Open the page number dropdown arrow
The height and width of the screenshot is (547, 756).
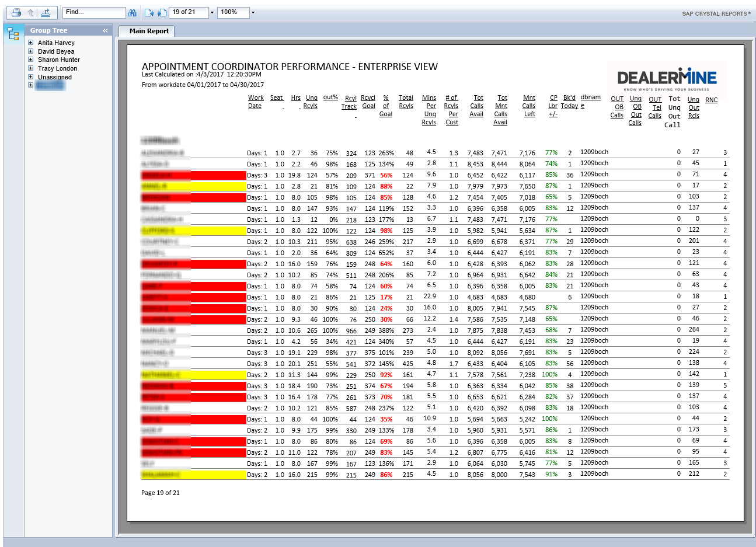[x=212, y=12]
